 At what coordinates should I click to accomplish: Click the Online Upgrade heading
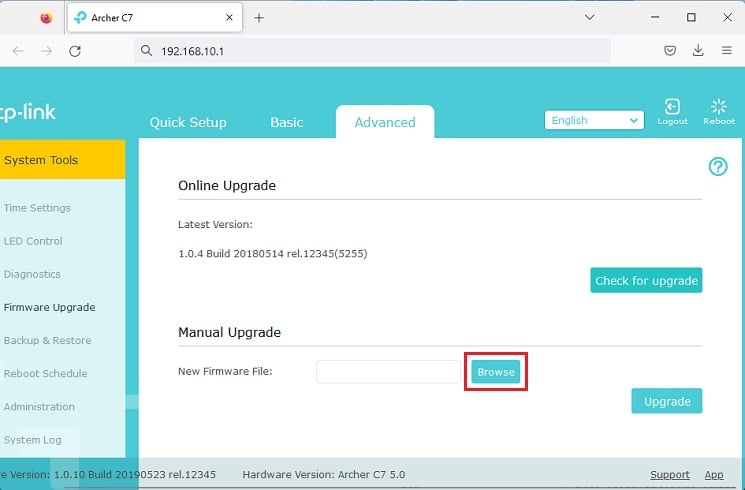[227, 185]
